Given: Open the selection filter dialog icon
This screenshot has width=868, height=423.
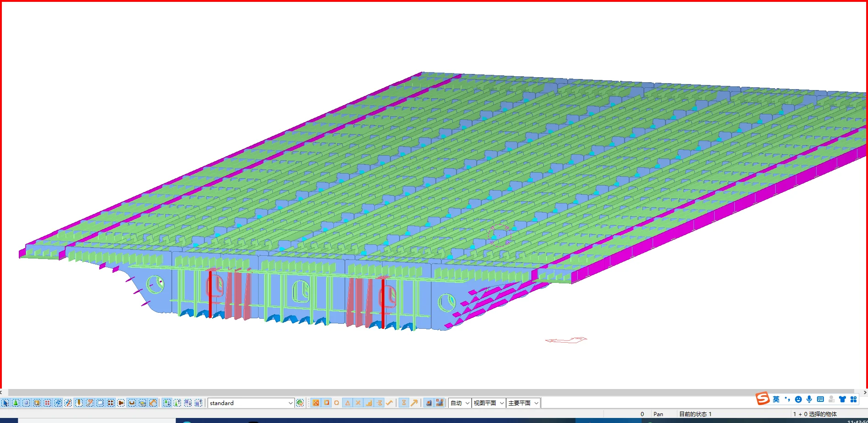Looking at the screenshot, I should coord(300,403).
